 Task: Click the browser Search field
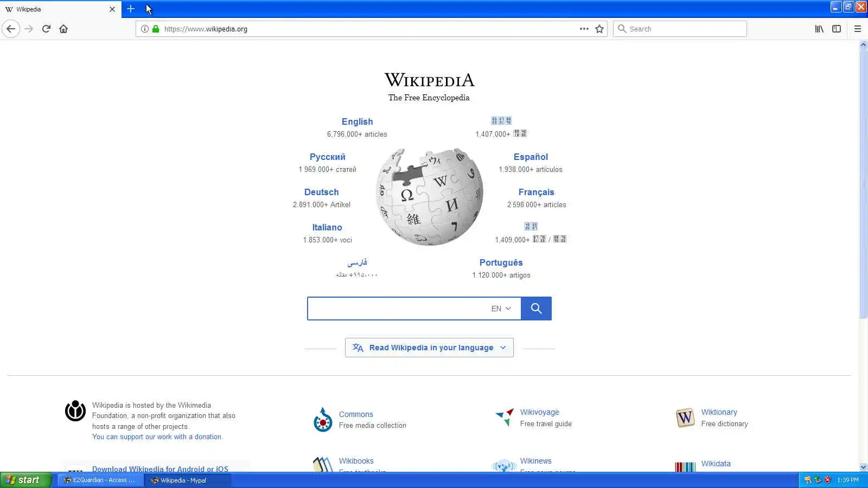coord(680,29)
